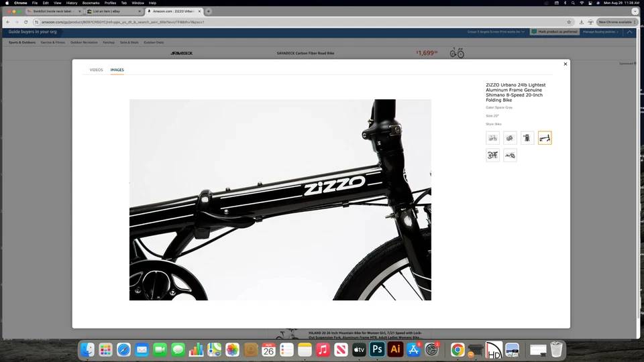644x362 pixels.
Task: Open the Profiles menu
Action: click(x=110, y=3)
